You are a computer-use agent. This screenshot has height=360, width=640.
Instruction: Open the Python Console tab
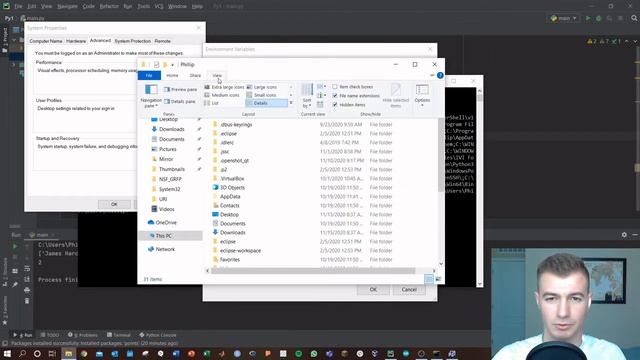click(x=158, y=335)
